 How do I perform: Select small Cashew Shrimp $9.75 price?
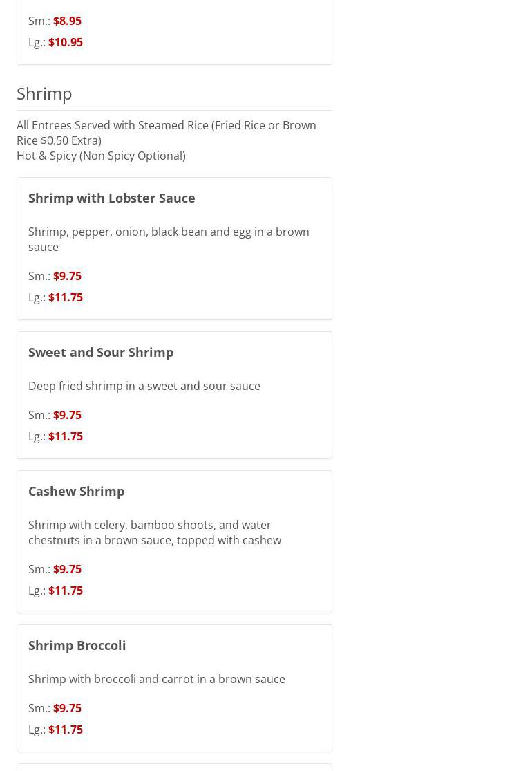(67, 569)
